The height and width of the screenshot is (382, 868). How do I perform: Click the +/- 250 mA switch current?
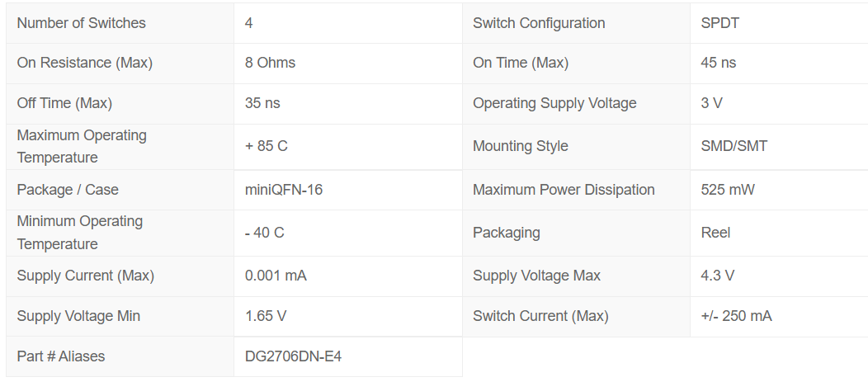coord(736,316)
